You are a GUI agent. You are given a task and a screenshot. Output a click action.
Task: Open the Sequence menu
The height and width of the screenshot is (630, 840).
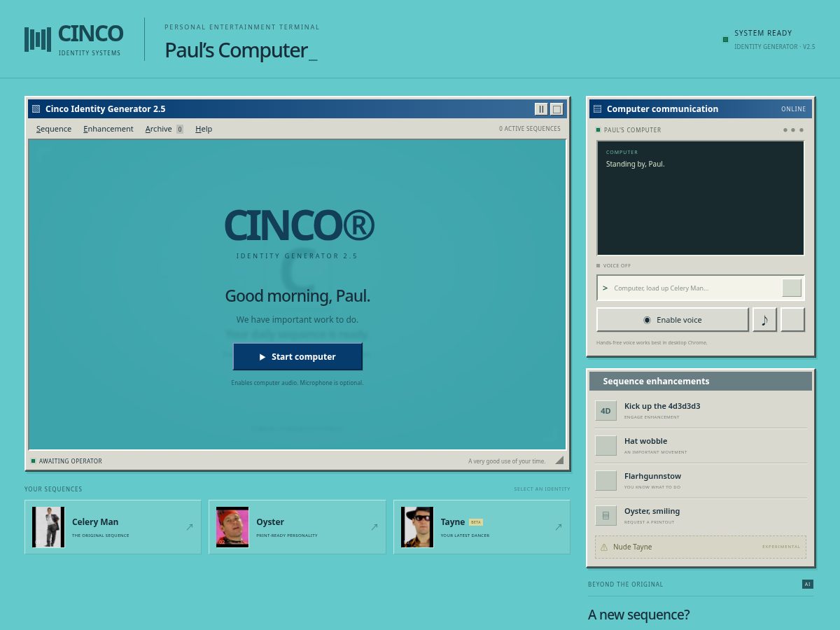pos(54,129)
